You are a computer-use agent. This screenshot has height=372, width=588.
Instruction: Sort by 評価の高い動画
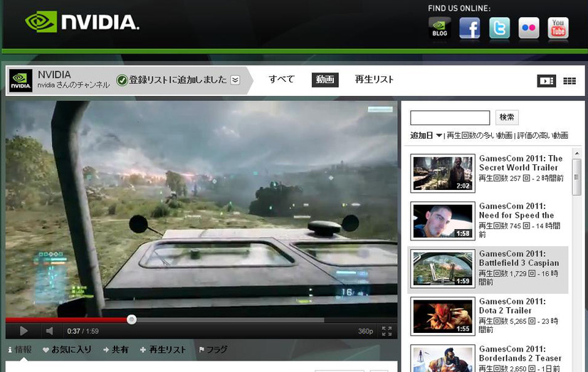(x=542, y=135)
